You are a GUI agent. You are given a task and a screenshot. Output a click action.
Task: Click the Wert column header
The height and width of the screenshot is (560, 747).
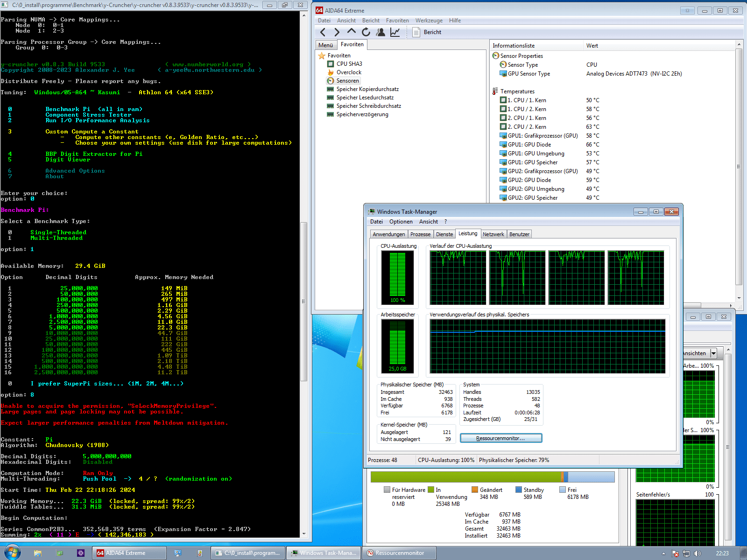(x=658, y=46)
